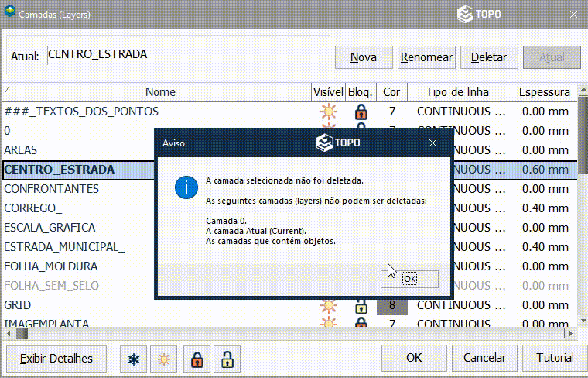The height and width of the screenshot is (378, 588).
Task: Close the Aviso warning dialog
Action: coord(432,143)
